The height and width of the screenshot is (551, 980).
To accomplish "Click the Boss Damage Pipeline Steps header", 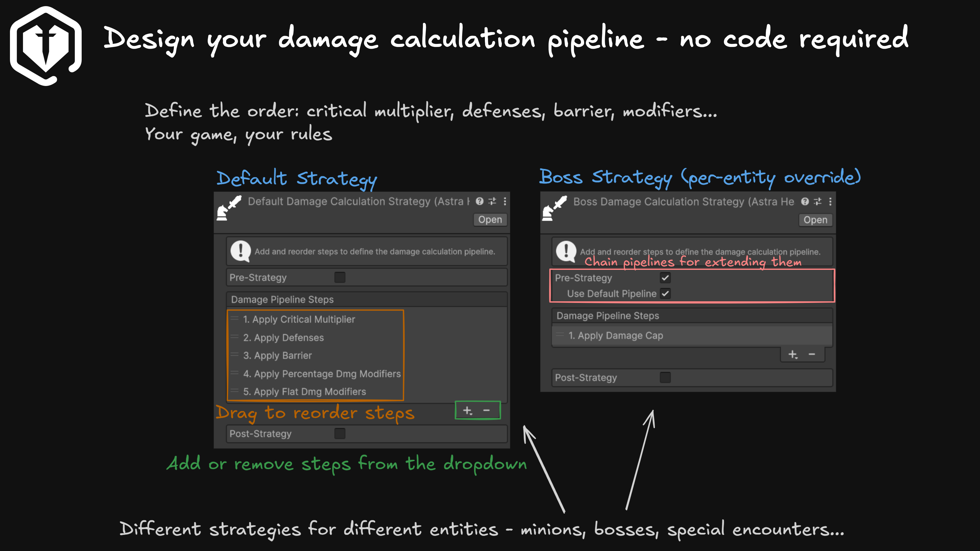I will click(x=692, y=316).
